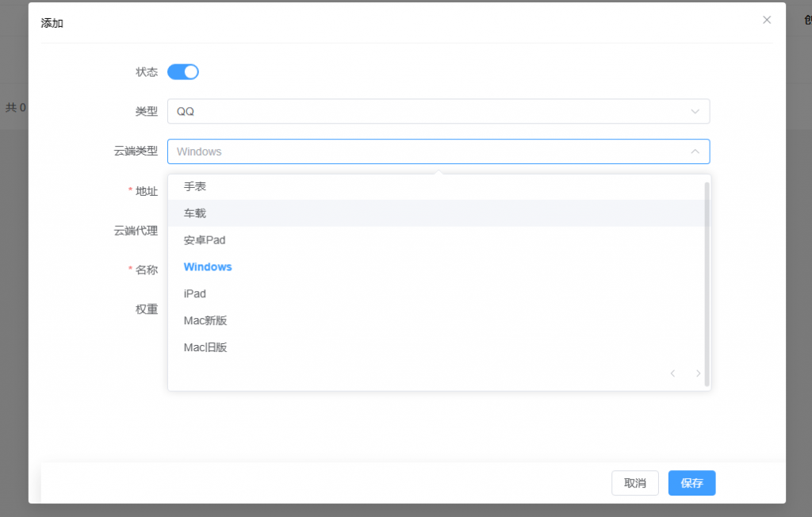This screenshot has width=812, height=517.
Task: Click the 云端类型 select box showing Windows
Action: click(x=428, y=151)
